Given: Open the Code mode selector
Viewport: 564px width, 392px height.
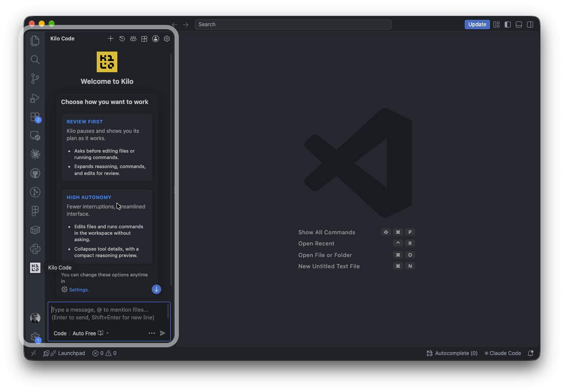Looking at the screenshot, I should [60, 333].
